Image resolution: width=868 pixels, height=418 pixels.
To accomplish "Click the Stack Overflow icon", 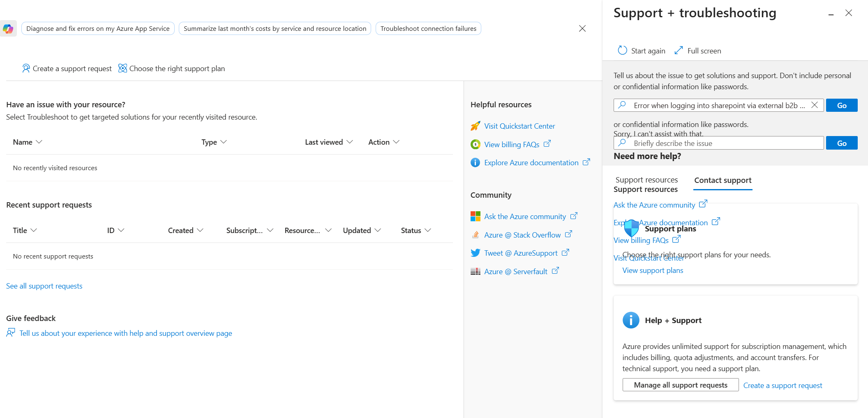I will (x=476, y=235).
